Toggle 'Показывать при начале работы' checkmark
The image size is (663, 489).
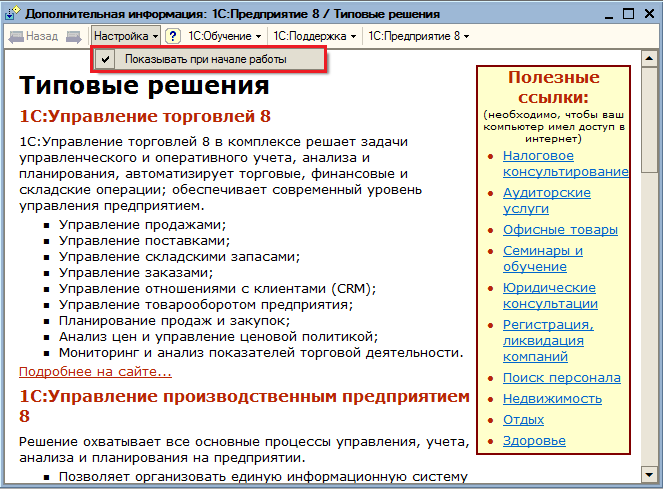105,59
